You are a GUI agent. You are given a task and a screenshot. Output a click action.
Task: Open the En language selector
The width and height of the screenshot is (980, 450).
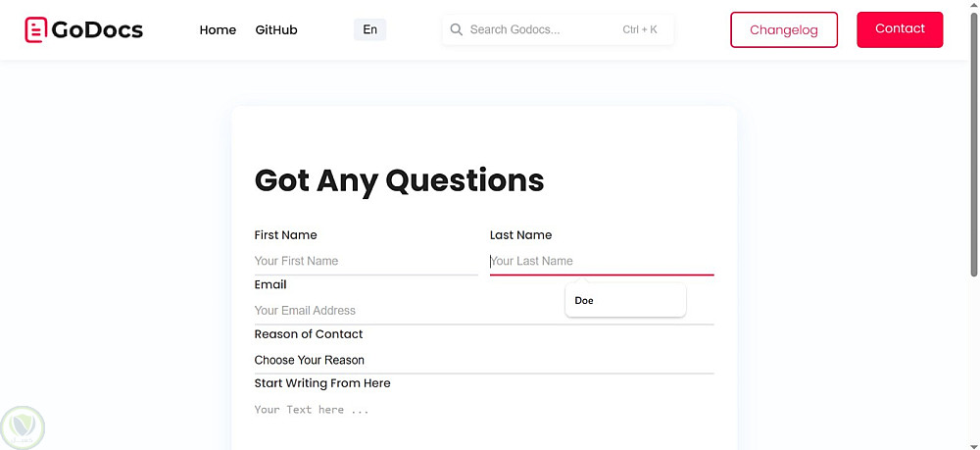(x=369, y=29)
